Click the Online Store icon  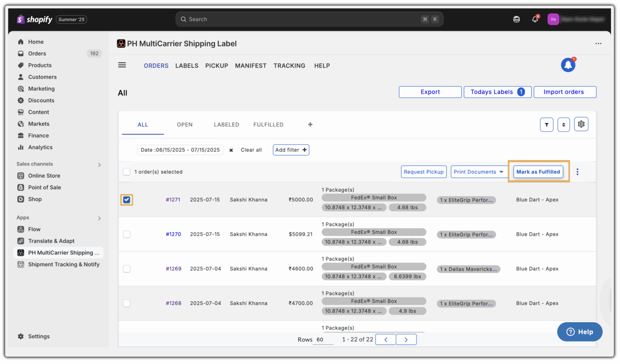pyautogui.click(x=20, y=176)
